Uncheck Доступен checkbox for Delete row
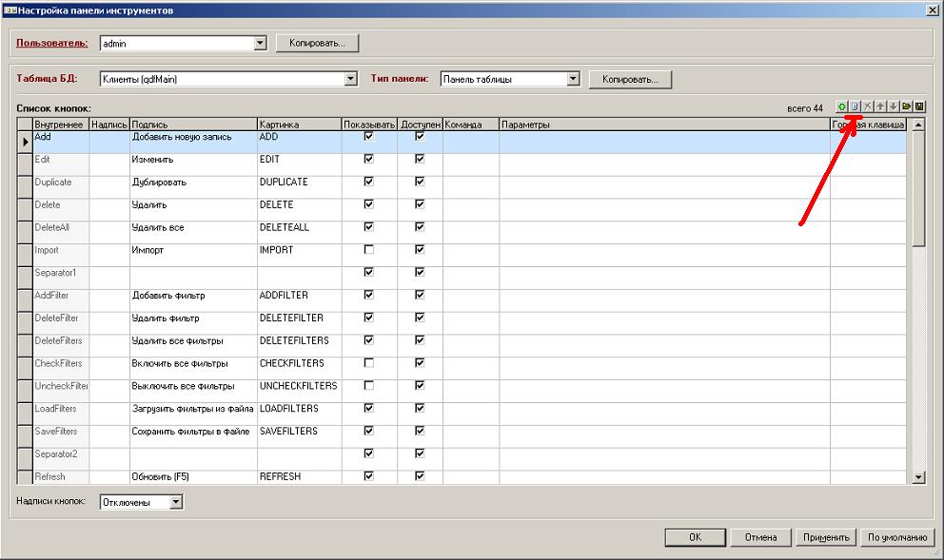The height and width of the screenshot is (560, 944). (x=419, y=204)
